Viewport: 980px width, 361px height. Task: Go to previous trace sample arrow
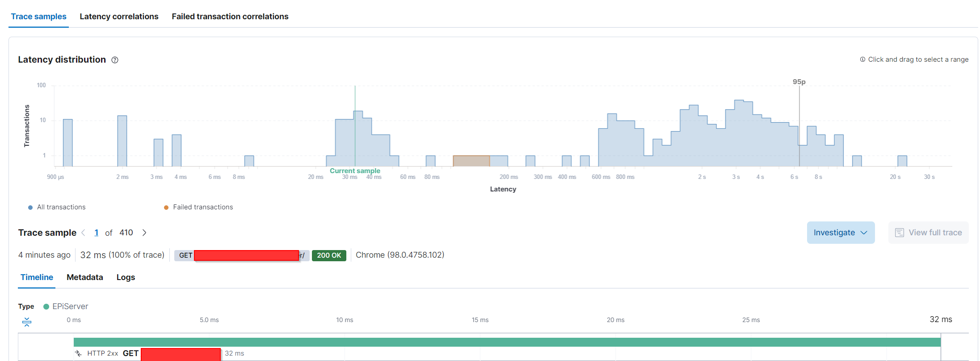click(84, 233)
